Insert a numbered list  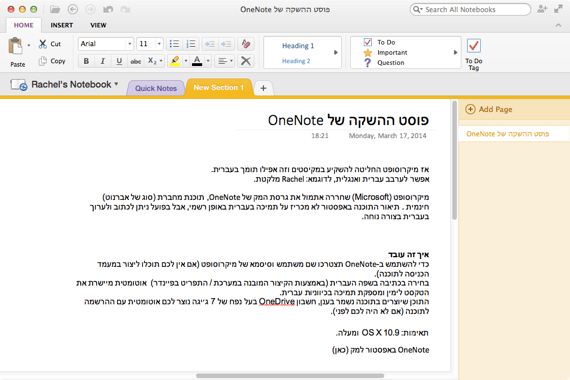(x=190, y=44)
